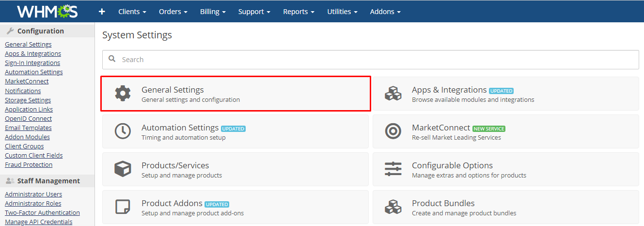Click the Products/Services box icon
This screenshot has height=226, width=644.
[x=123, y=169]
